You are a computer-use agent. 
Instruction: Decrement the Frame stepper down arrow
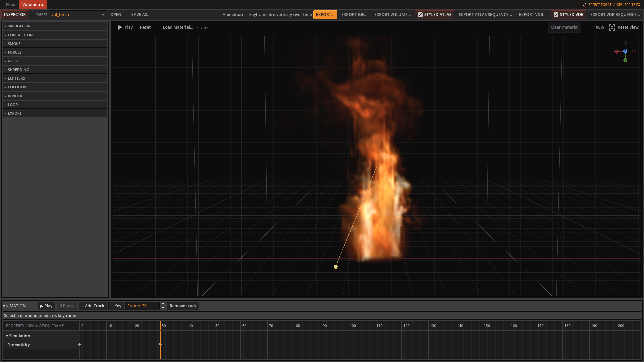click(163, 308)
